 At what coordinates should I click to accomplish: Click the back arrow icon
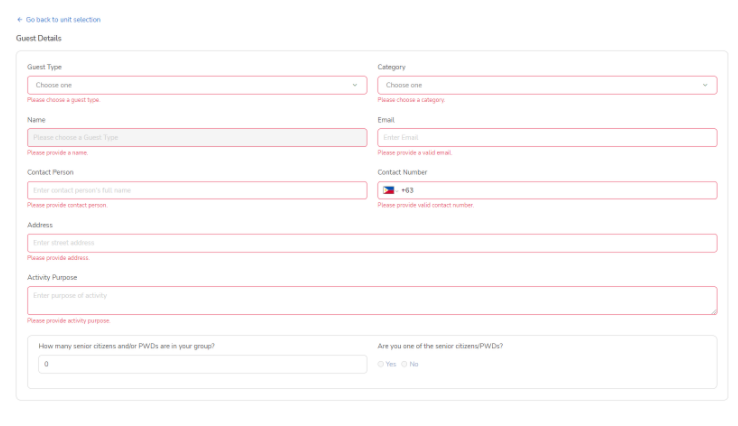coord(19,20)
